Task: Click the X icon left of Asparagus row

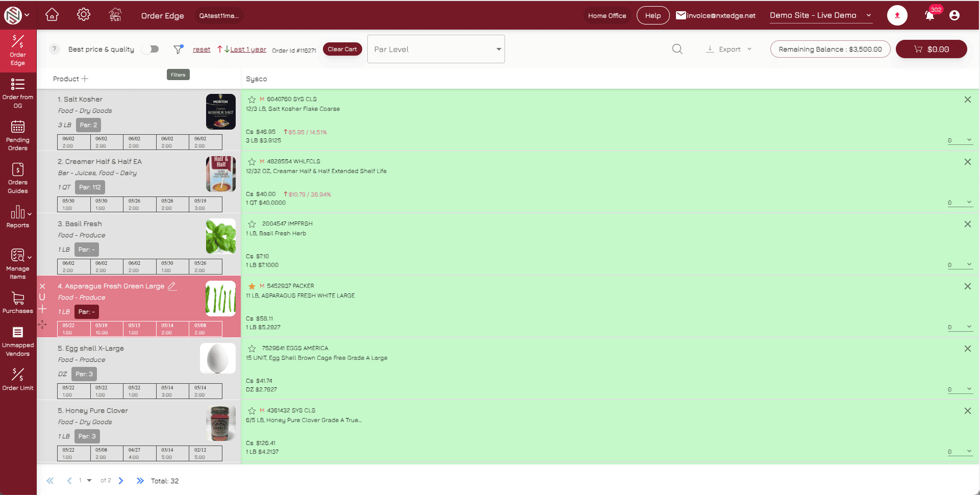Action: point(42,286)
